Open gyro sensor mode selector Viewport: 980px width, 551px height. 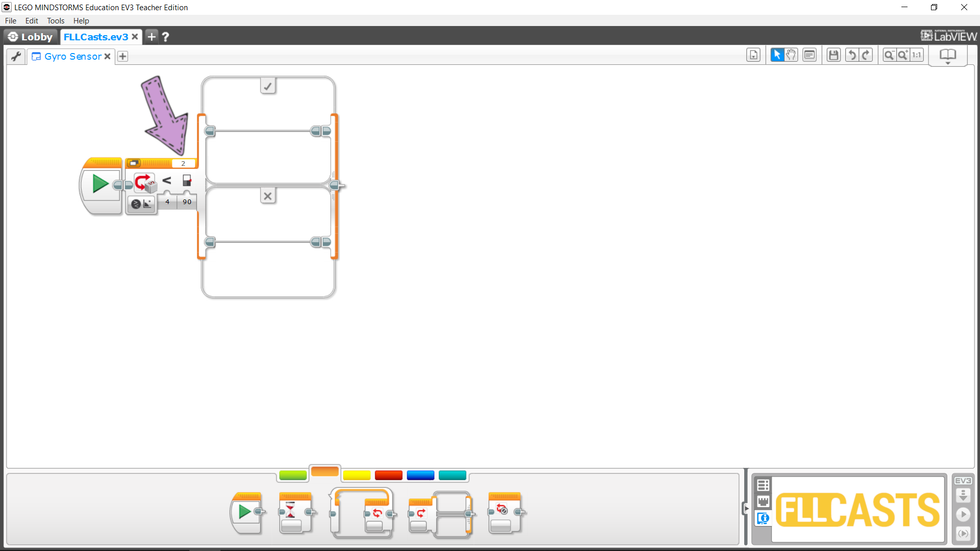pyautogui.click(x=141, y=204)
